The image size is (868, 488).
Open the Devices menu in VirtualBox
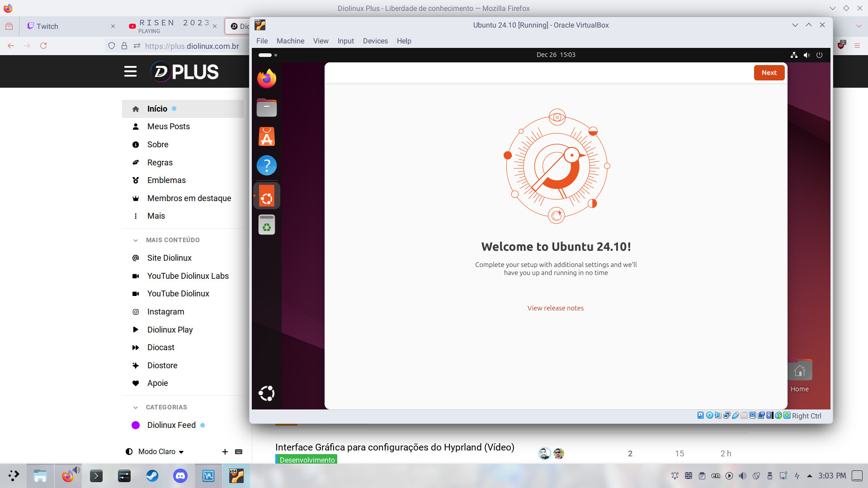375,41
